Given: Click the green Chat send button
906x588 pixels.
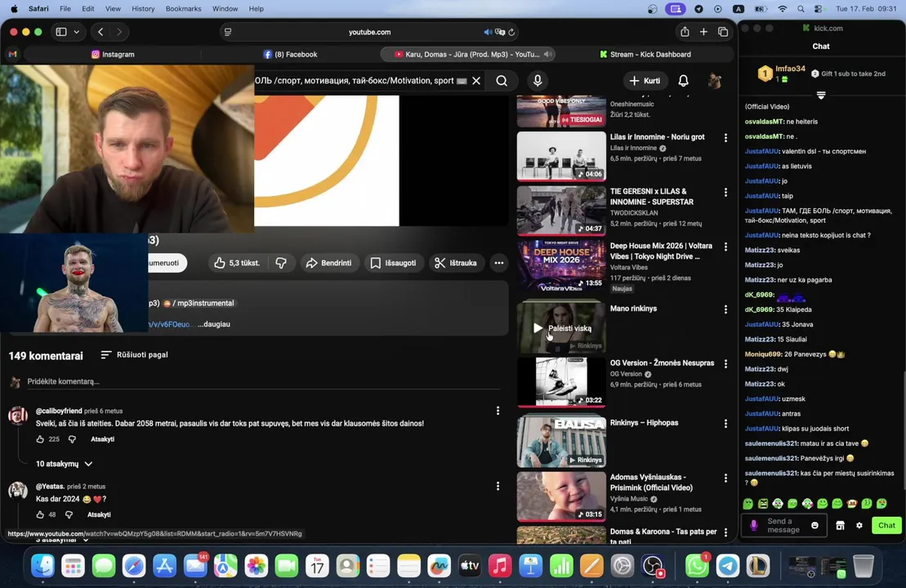Looking at the screenshot, I should 886,525.
